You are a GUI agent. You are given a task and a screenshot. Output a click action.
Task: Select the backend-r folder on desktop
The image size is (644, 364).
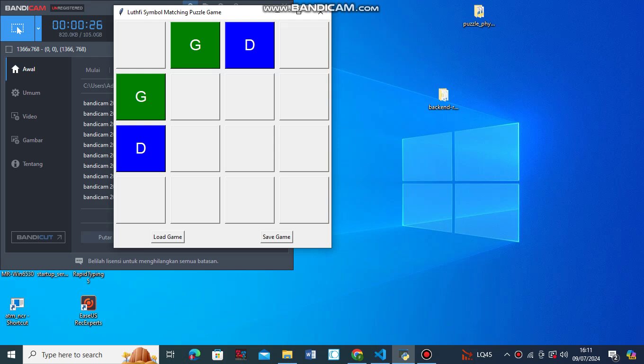(443, 99)
